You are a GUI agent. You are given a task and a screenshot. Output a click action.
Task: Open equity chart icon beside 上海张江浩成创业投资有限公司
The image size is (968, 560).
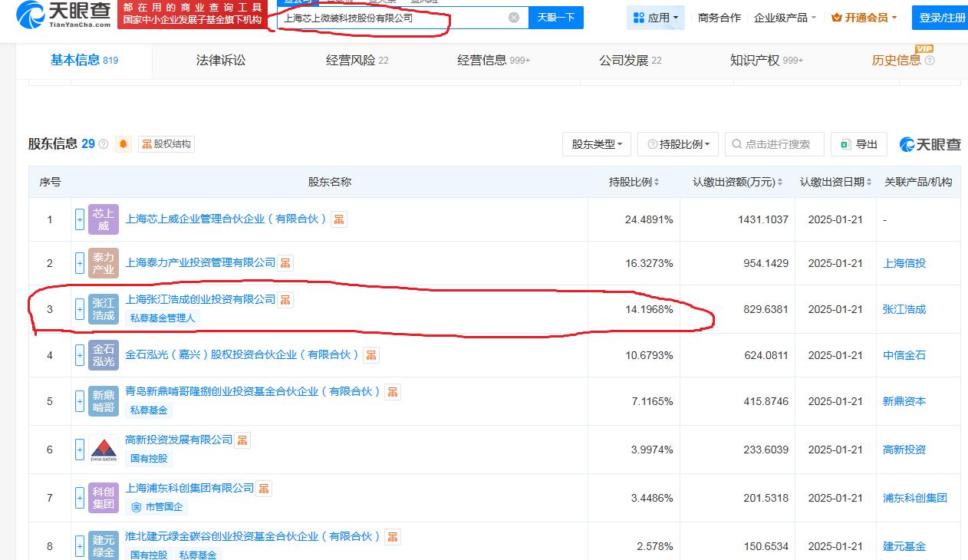[285, 300]
